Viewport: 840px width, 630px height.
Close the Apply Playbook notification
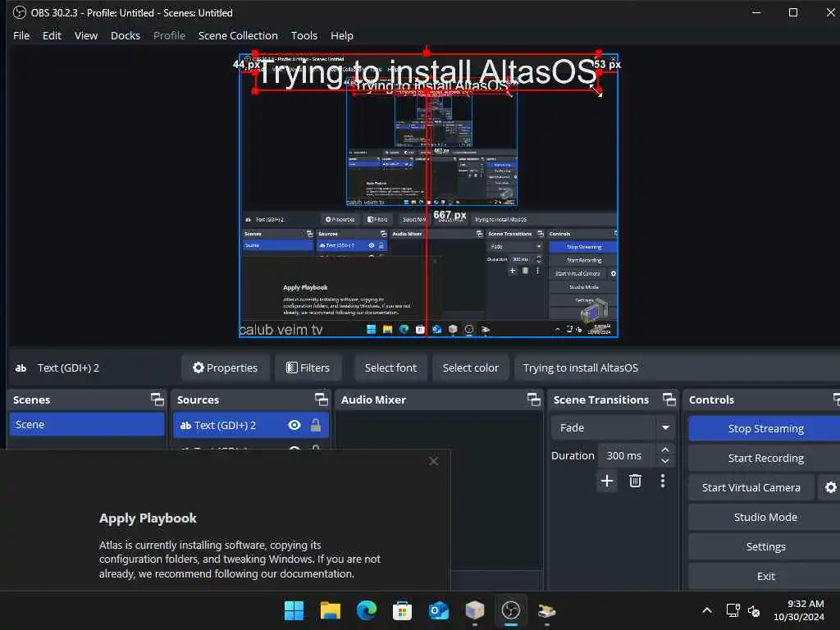point(433,461)
